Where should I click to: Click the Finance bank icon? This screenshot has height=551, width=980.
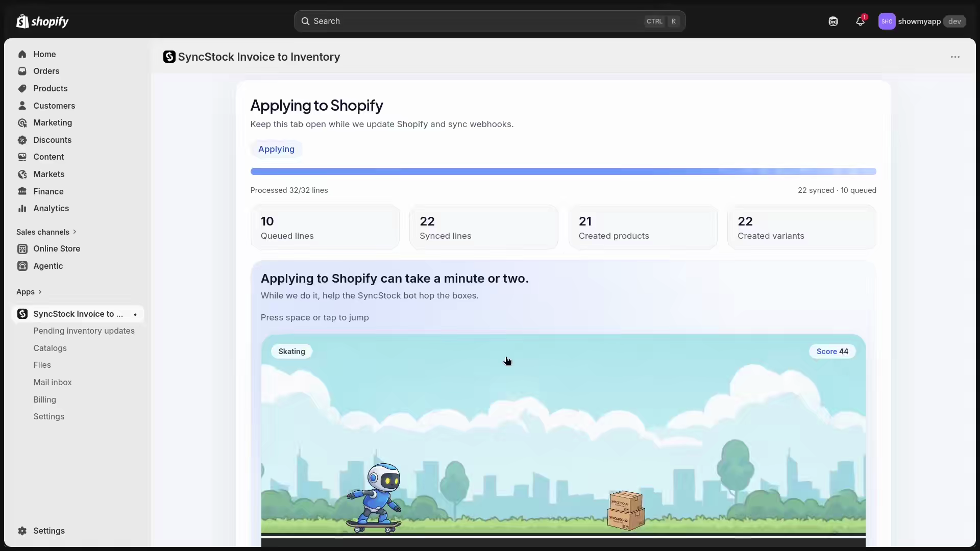coord(22,191)
